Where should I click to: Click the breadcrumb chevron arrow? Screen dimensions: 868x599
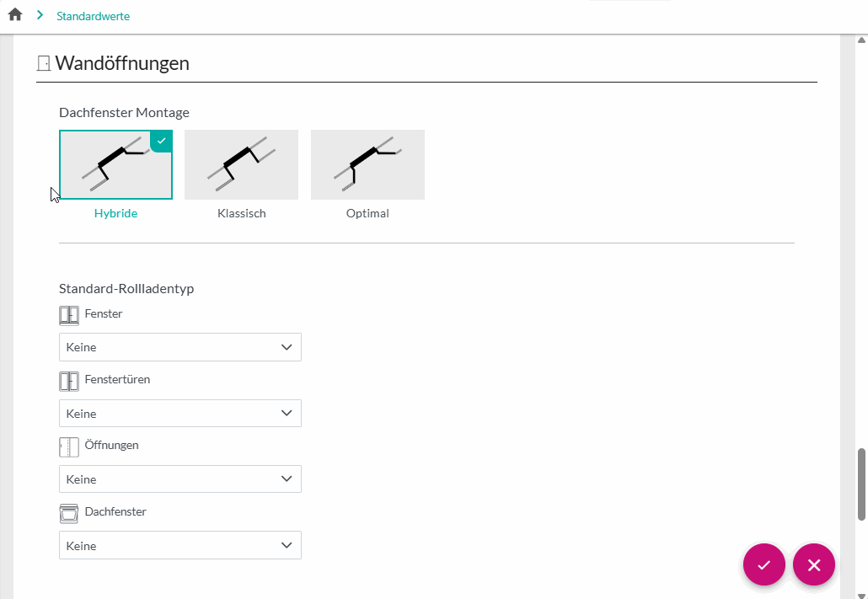pos(40,15)
